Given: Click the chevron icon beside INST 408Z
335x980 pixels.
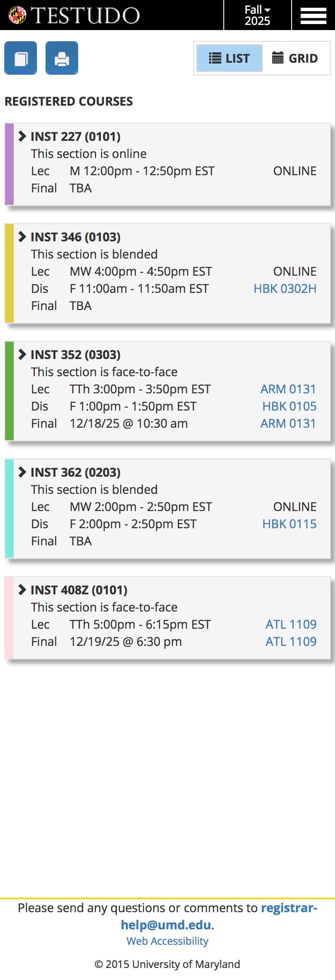Looking at the screenshot, I should tap(22, 590).
